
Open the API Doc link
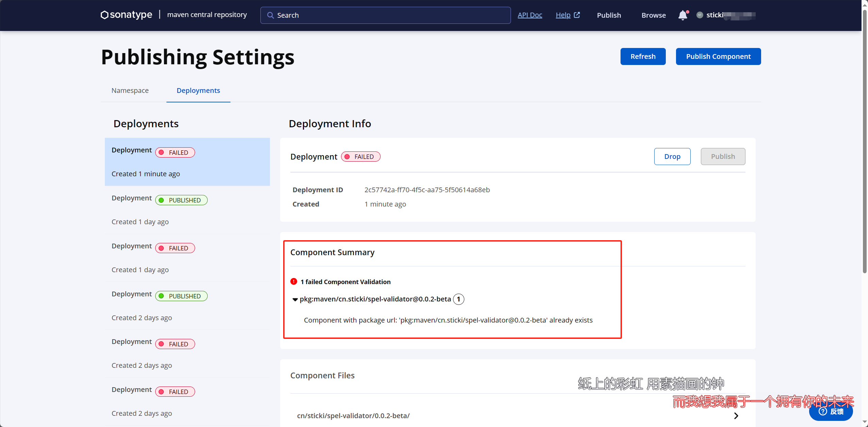tap(530, 15)
